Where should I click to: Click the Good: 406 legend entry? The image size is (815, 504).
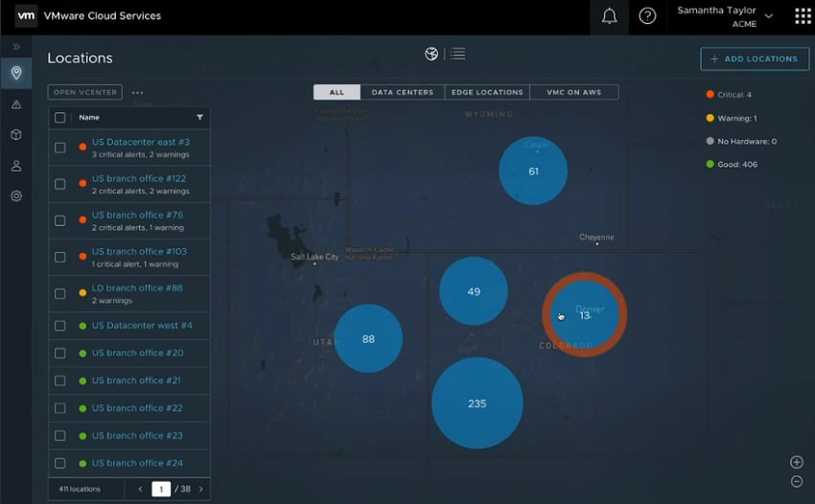coord(732,164)
